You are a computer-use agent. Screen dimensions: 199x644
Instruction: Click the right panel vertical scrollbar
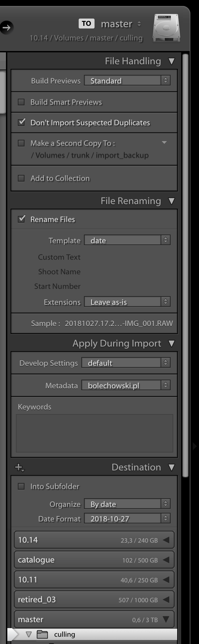click(x=185, y=265)
